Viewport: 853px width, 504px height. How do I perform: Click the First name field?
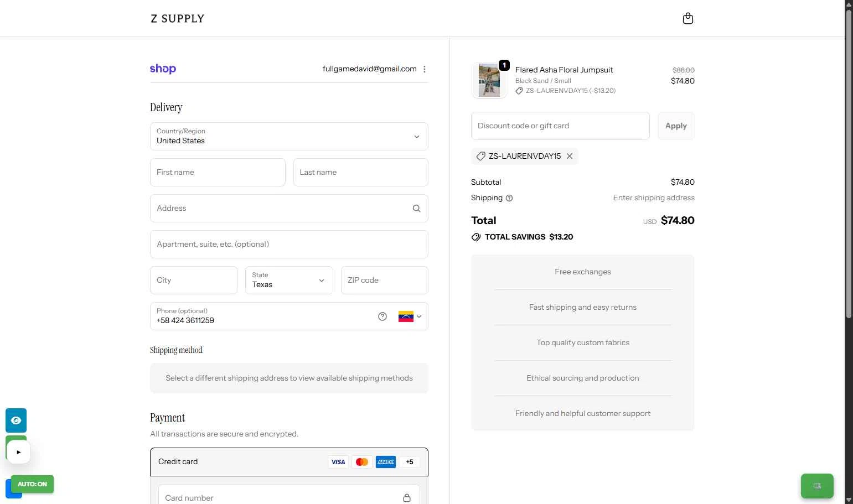[218, 172]
